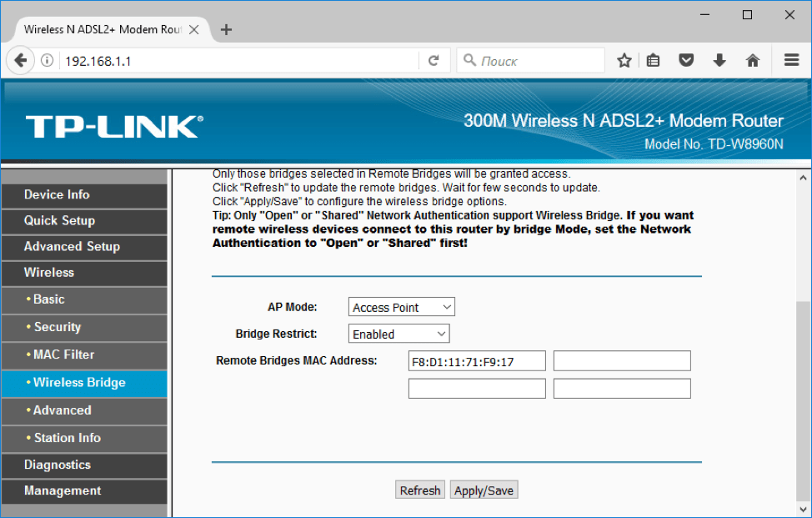Screen dimensions: 812x518
Task: Click the first Remote Bridges MAC field
Action: [477, 361]
